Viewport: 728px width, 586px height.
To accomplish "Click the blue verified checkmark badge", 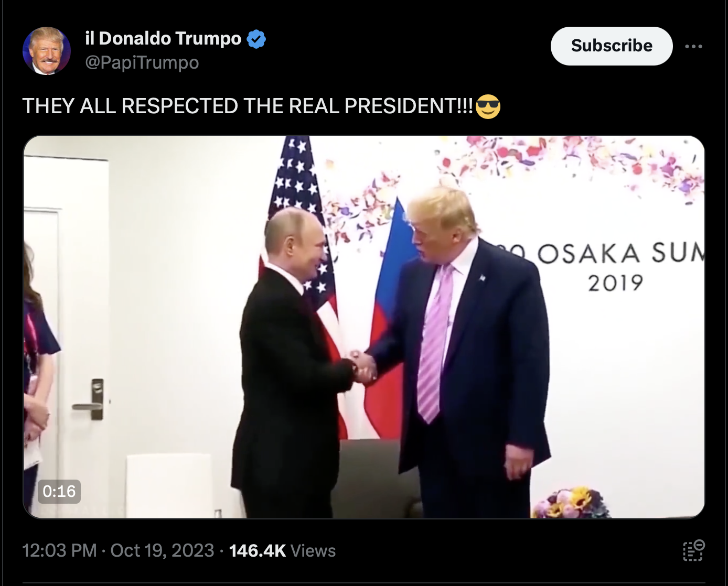I will tap(256, 39).
